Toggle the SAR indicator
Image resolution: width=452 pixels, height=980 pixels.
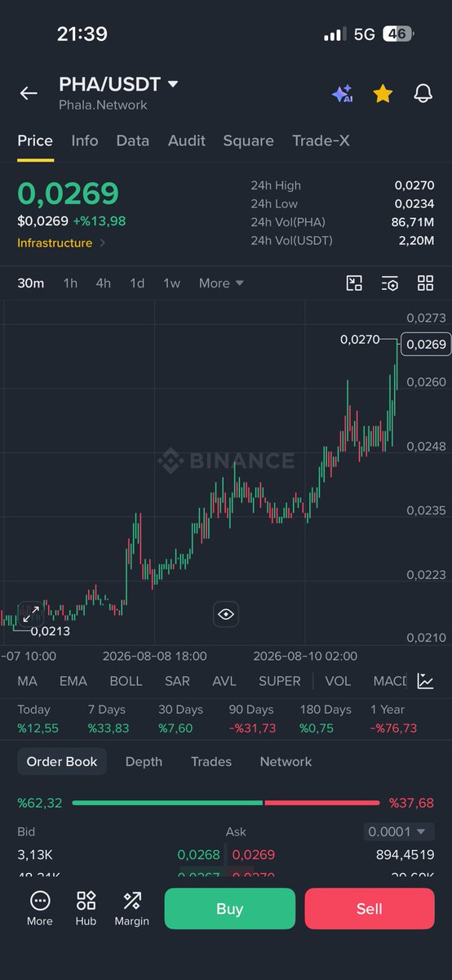pos(177,681)
